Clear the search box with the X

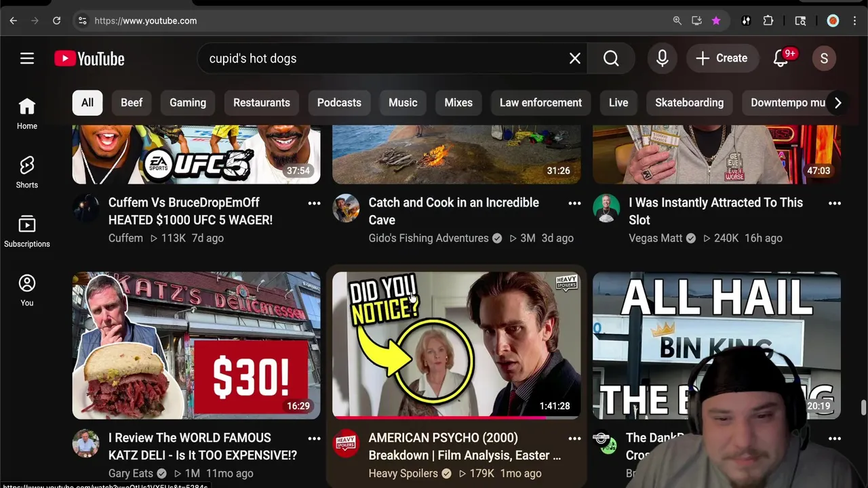575,58
